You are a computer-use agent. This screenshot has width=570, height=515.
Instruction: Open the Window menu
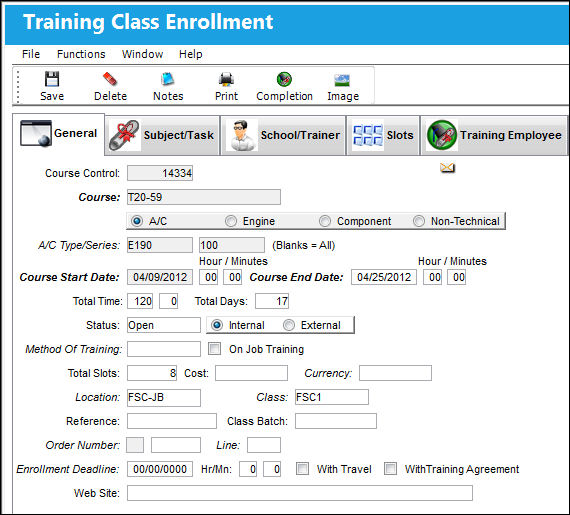[142, 54]
